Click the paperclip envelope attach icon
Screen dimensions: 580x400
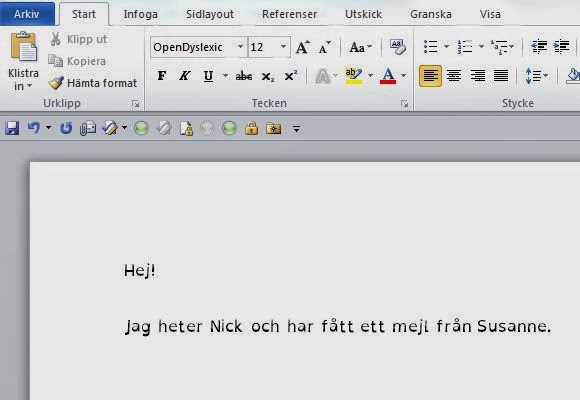tap(88, 128)
